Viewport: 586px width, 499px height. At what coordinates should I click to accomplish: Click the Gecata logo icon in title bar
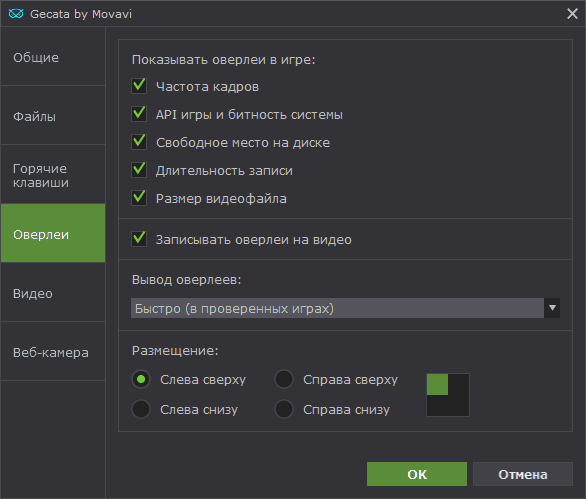(x=16, y=14)
